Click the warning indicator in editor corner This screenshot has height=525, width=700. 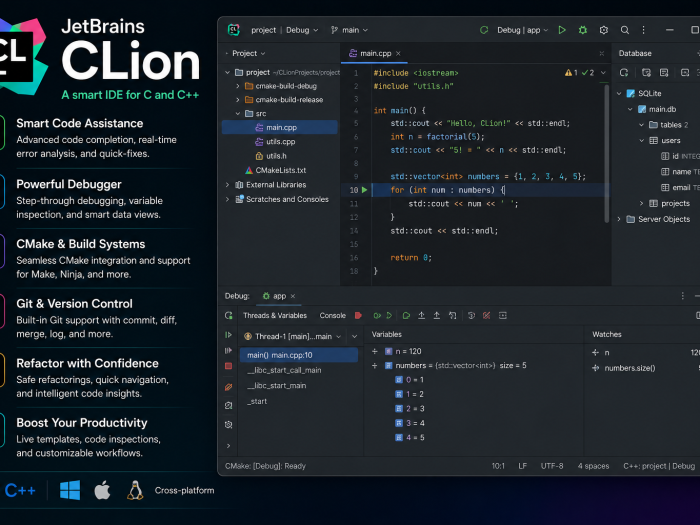(x=571, y=72)
